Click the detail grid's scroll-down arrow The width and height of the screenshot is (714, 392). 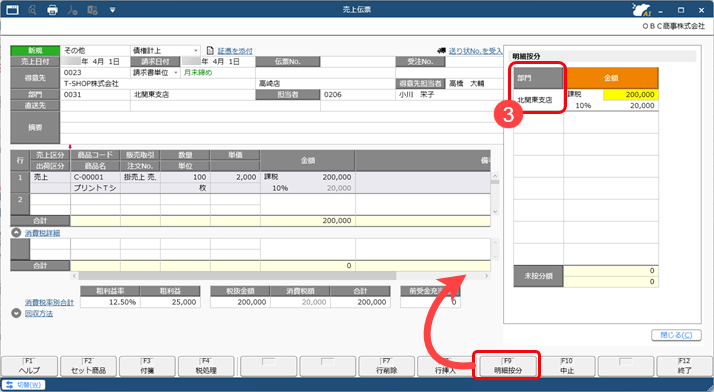pyautogui.click(x=495, y=212)
